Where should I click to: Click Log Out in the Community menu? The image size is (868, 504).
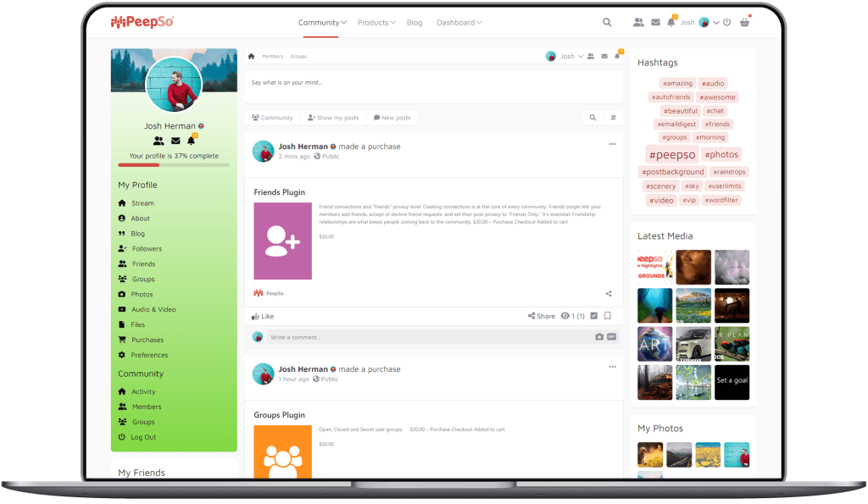[x=136, y=437]
